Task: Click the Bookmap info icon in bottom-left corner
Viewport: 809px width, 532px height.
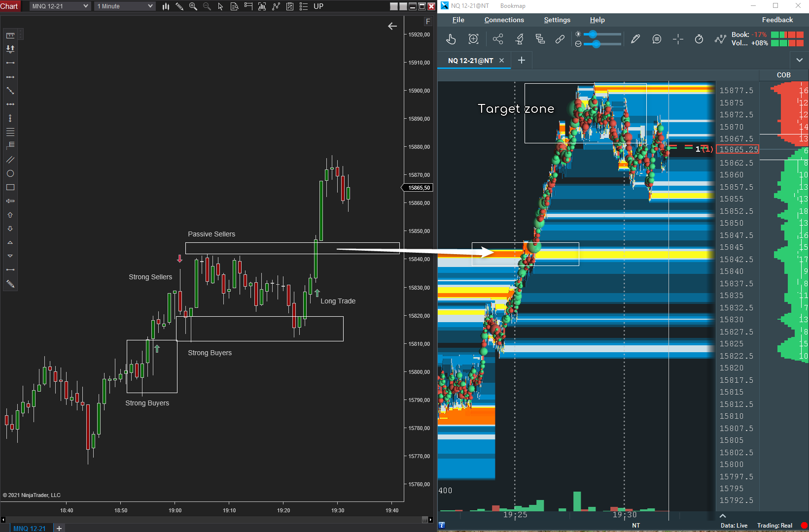Action: point(442,525)
